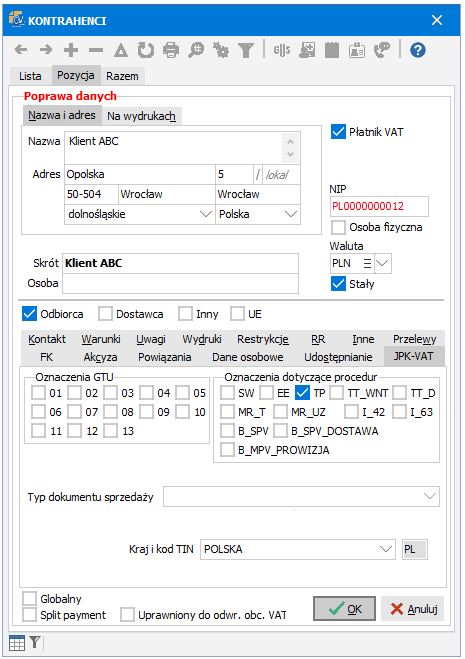
Task: Uncheck the Płatnik VAT checkbox
Action: [x=338, y=132]
